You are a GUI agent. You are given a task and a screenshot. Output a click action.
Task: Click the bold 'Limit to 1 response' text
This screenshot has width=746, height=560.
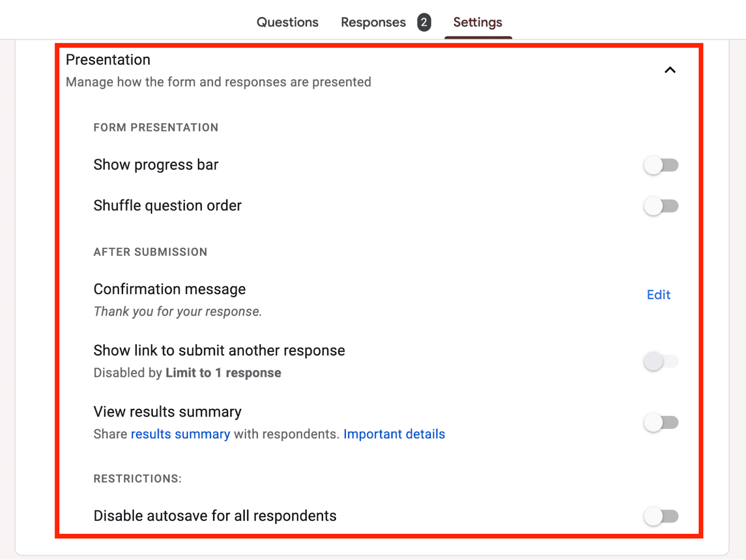(223, 373)
